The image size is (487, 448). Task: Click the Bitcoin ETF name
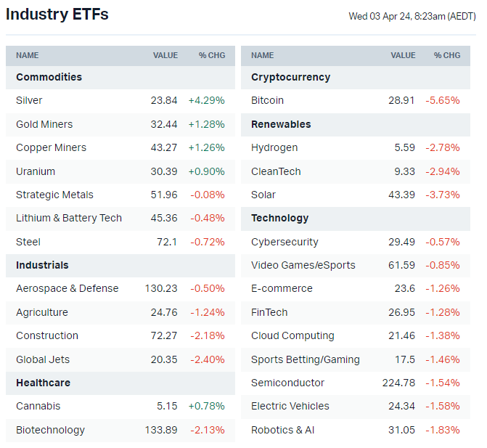pyautogui.click(x=267, y=100)
